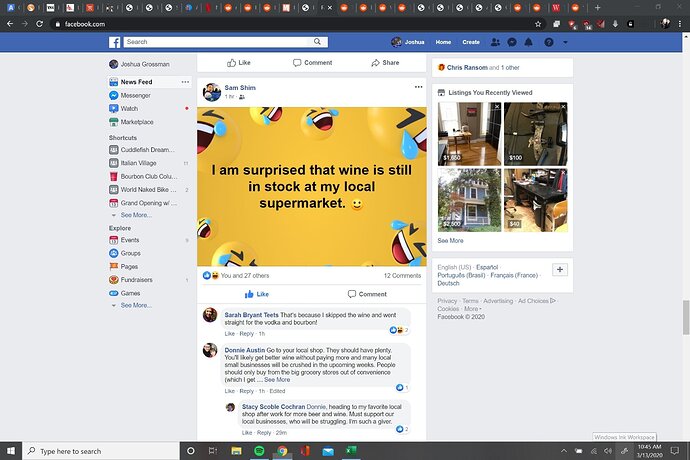
Task: Open the Notifications bell
Action: [529, 42]
